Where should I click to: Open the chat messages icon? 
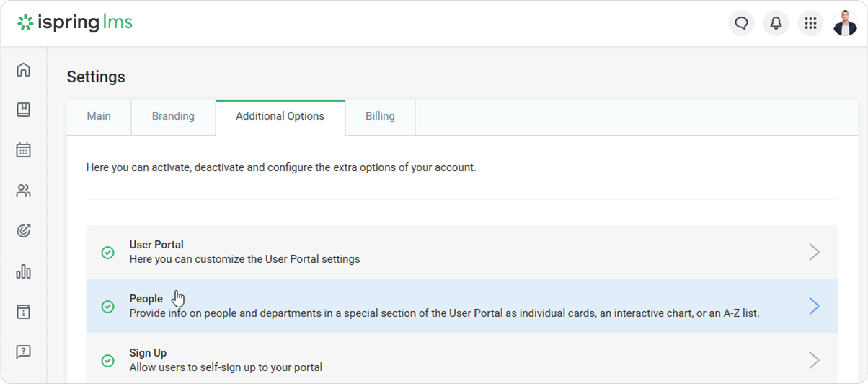742,23
